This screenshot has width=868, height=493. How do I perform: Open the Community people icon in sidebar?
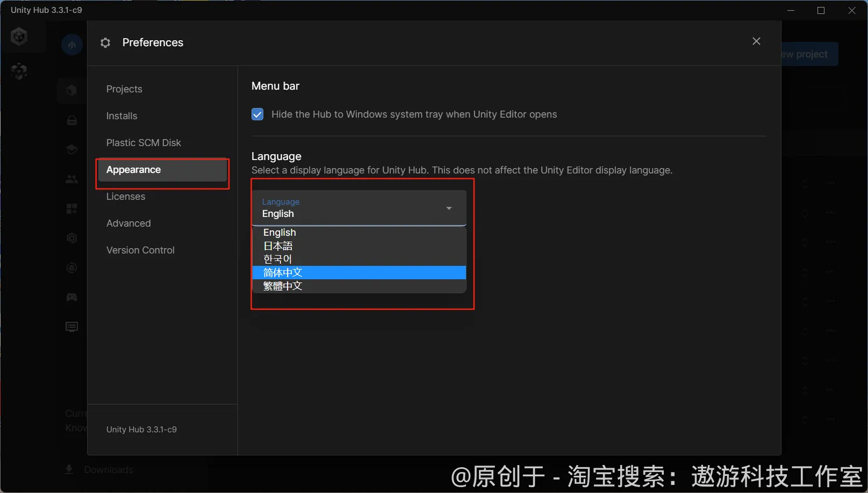71,179
